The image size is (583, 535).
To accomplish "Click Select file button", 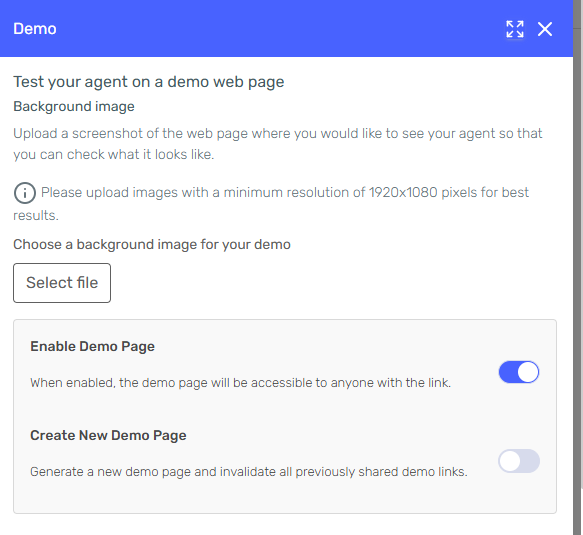I will pyautogui.click(x=62, y=283).
